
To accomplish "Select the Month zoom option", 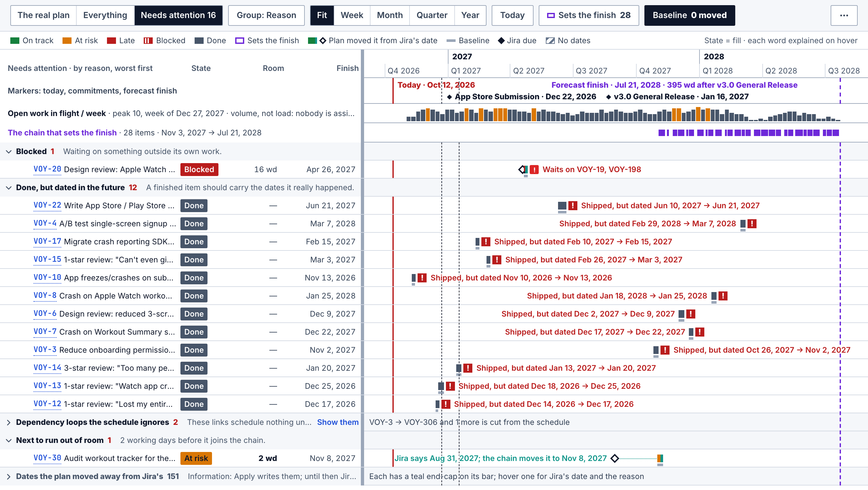I will pyautogui.click(x=390, y=15).
